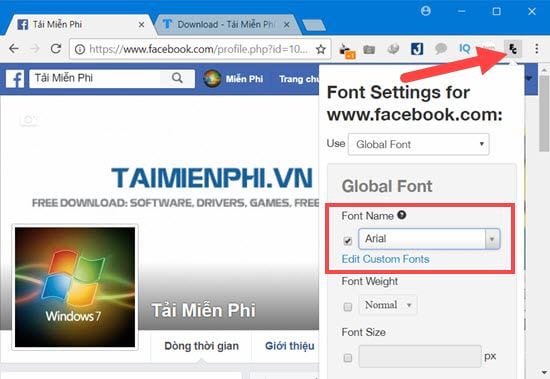
Task: Open the Font Changer extension icon
Action: coord(513,49)
